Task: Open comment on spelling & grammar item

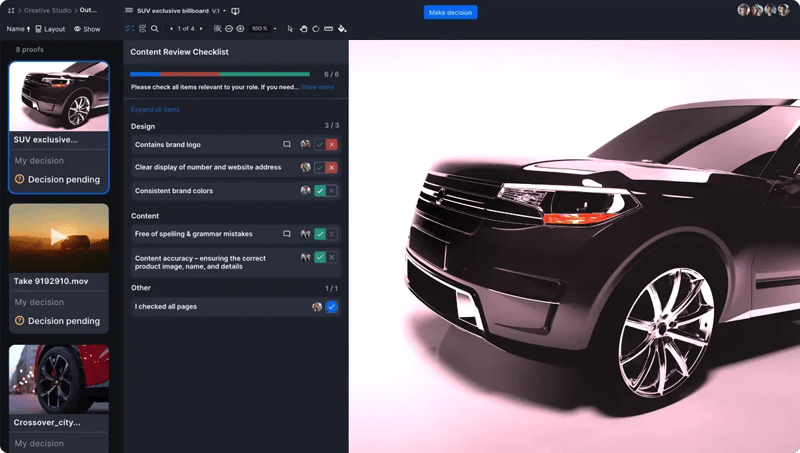Action: coord(287,234)
